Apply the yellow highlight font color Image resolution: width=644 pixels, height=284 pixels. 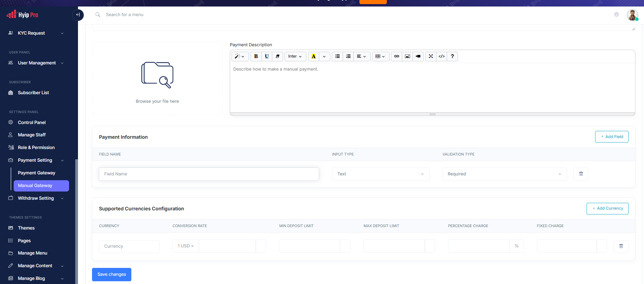coord(314,57)
